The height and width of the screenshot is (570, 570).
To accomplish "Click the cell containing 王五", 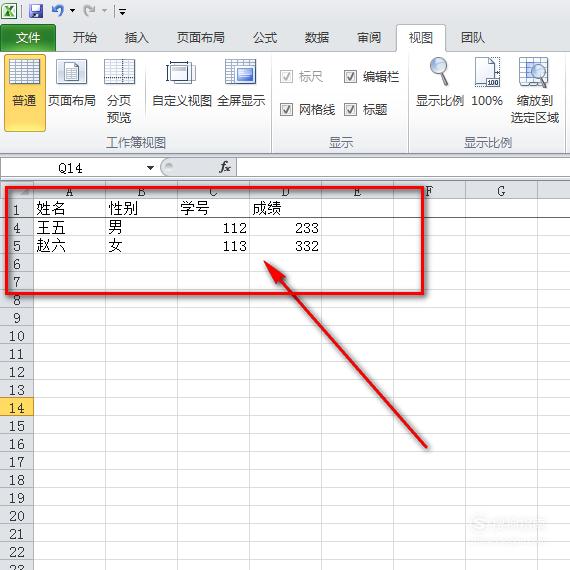I will pyautogui.click(x=69, y=228).
